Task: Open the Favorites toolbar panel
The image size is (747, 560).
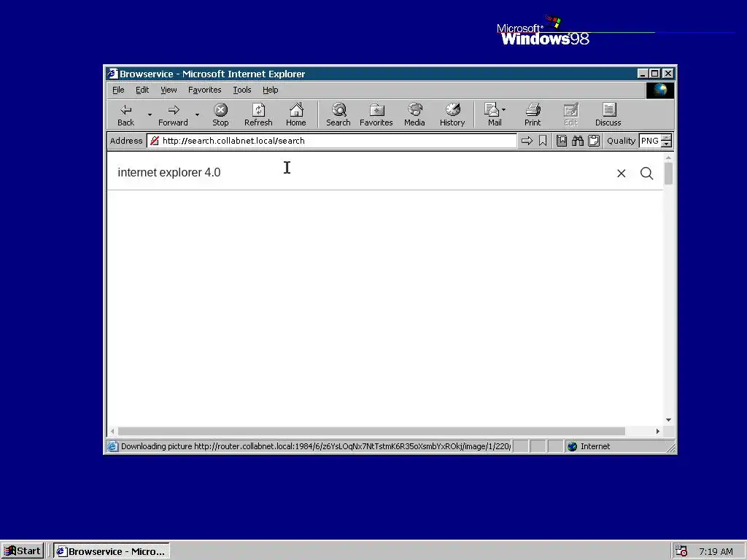Action: (x=376, y=114)
